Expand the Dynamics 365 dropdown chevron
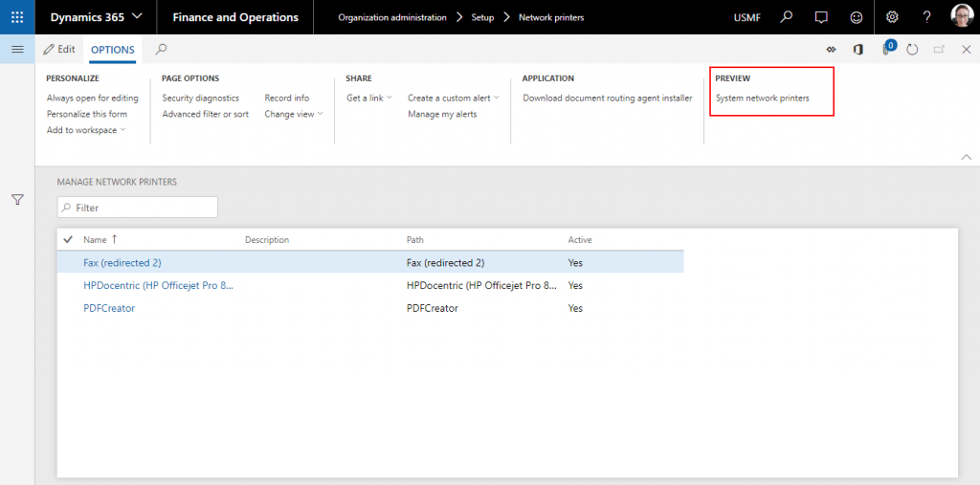Viewport: 980px width, 485px height. (x=137, y=17)
